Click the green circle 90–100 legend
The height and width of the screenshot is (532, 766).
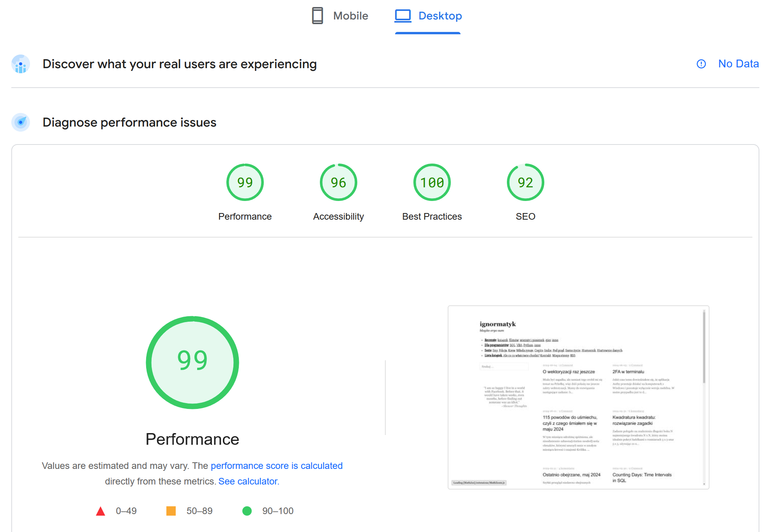tap(247, 511)
